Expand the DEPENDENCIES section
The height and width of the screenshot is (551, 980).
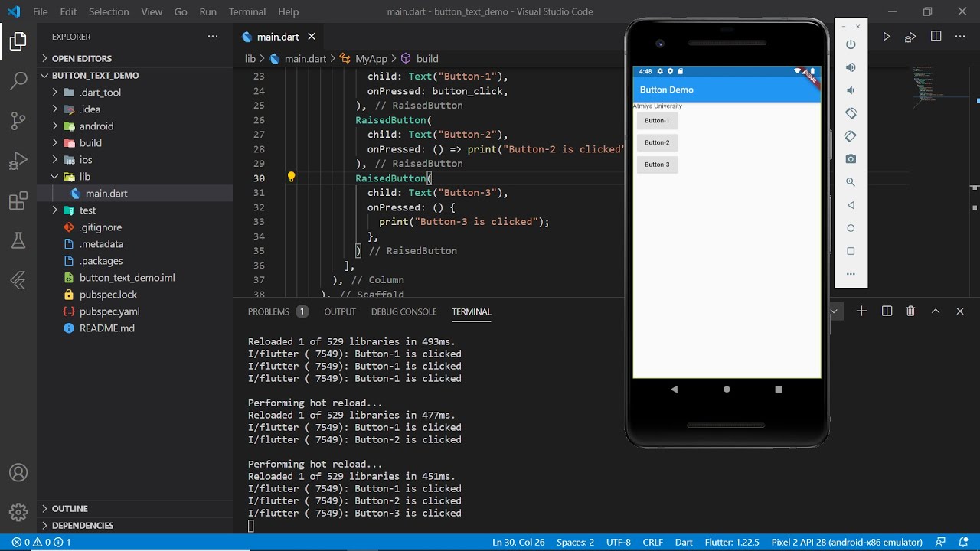[x=135, y=525]
